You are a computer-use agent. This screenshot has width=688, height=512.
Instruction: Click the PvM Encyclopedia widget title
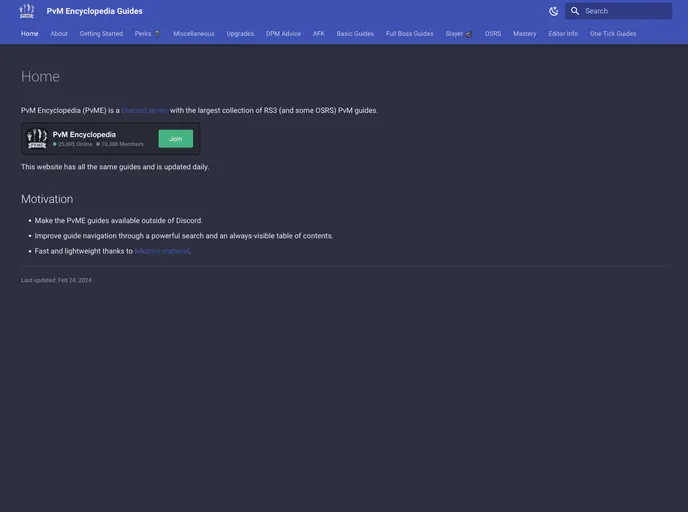[84, 135]
